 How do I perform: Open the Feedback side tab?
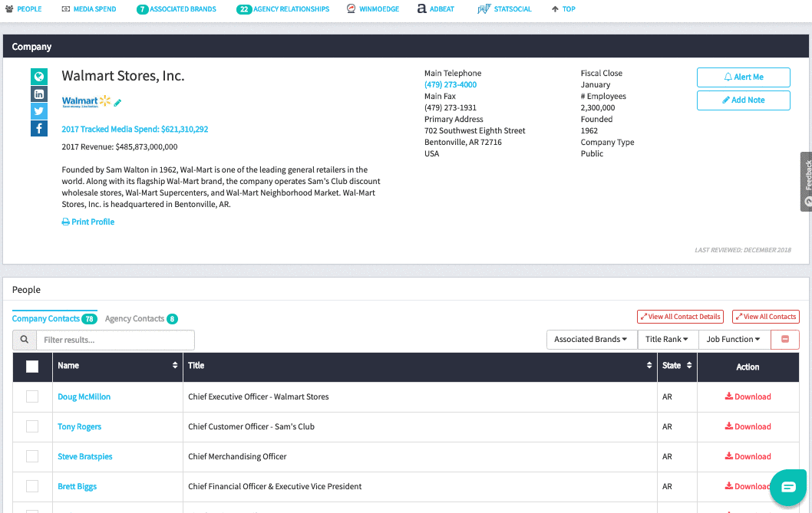[807, 182]
